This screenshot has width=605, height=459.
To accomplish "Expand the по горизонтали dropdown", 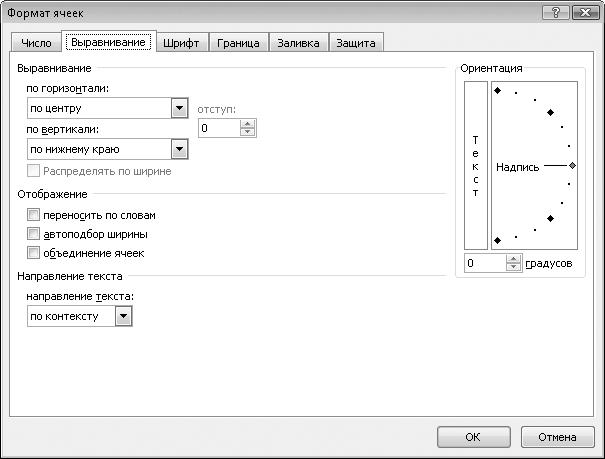I will coord(179,107).
